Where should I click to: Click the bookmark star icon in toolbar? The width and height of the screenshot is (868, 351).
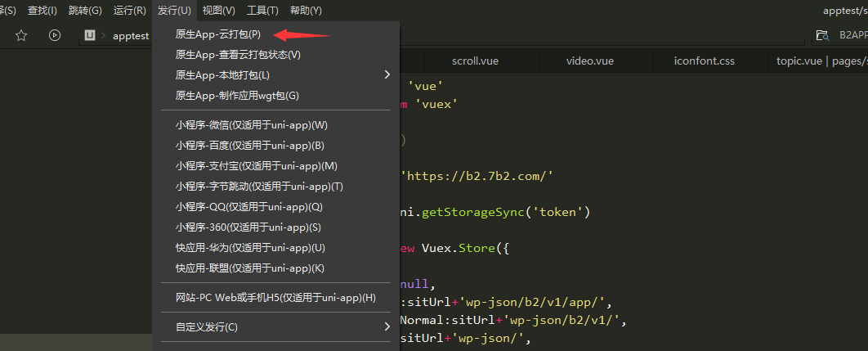tap(21, 35)
